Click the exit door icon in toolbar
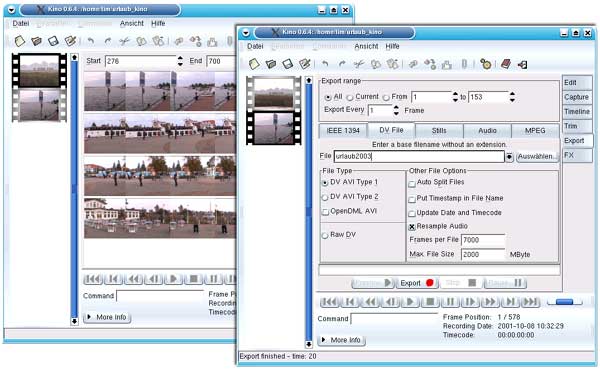600x372 pixels. click(x=522, y=65)
